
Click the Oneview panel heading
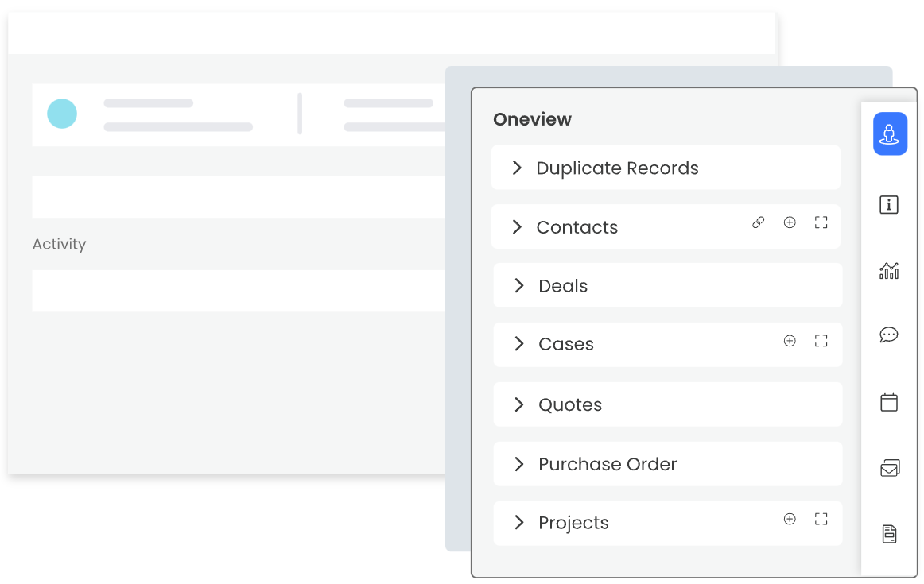click(532, 119)
